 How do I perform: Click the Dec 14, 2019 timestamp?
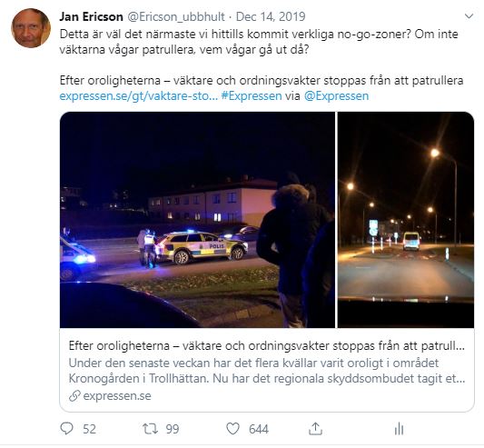coord(271,16)
